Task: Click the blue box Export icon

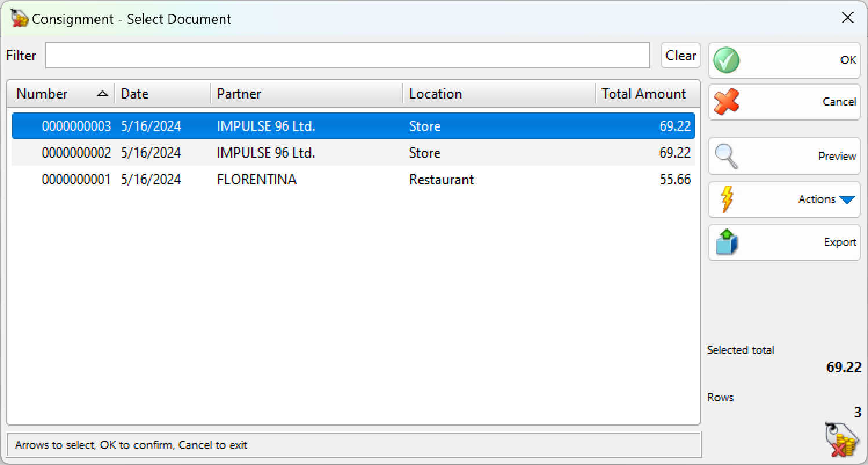Action: click(x=726, y=242)
